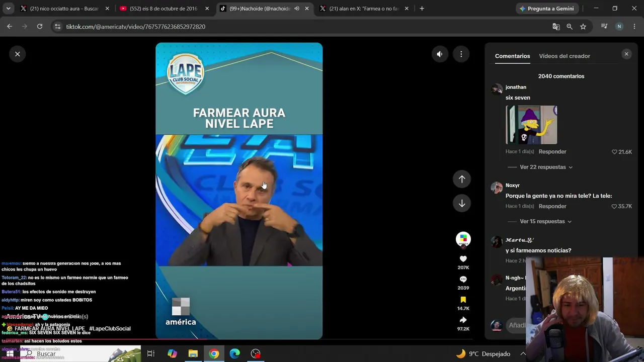This screenshot has height=362, width=644.
Task: Open comments via the speech bubble icon
Action: point(463,279)
